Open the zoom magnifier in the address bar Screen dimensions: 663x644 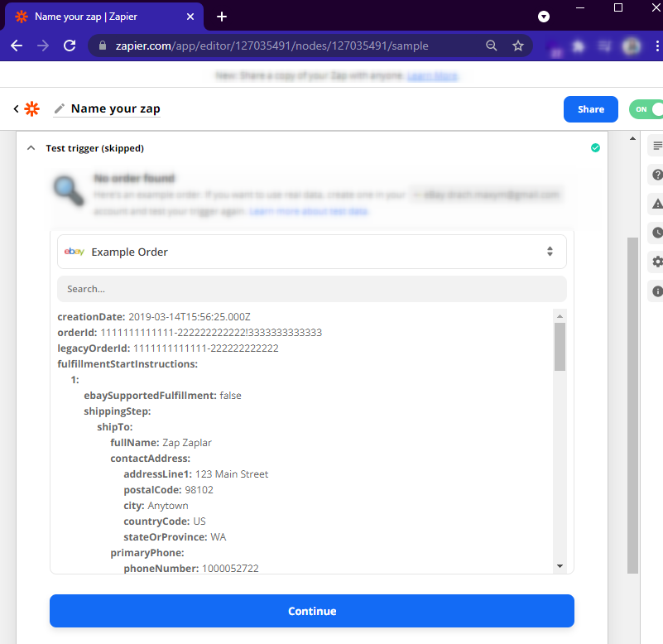492,46
